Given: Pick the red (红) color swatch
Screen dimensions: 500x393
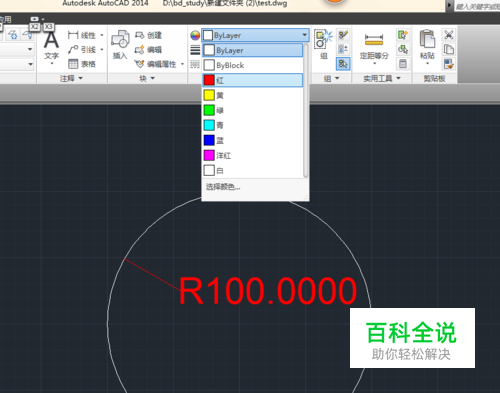Looking at the screenshot, I should [x=209, y=80].
